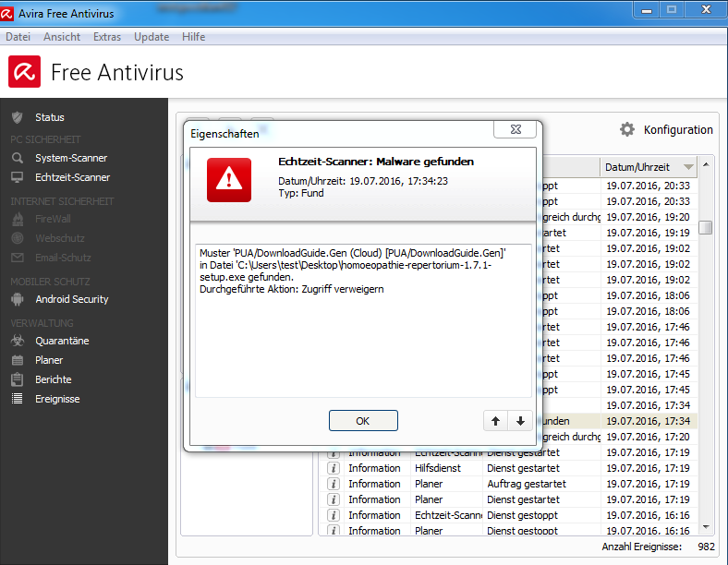Screen dimensions: 728x565
Task: Open the Status section shield icon
Action: [x=18, y=117]
